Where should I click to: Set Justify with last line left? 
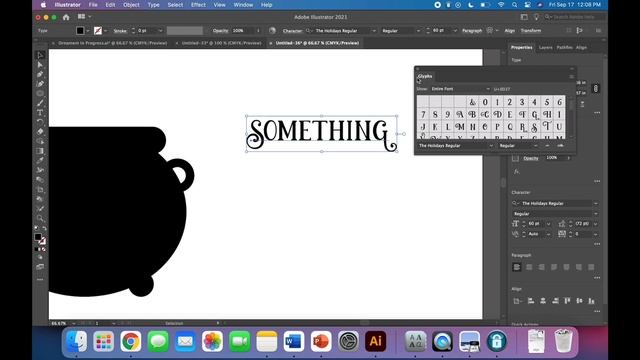tap(554, 267)
